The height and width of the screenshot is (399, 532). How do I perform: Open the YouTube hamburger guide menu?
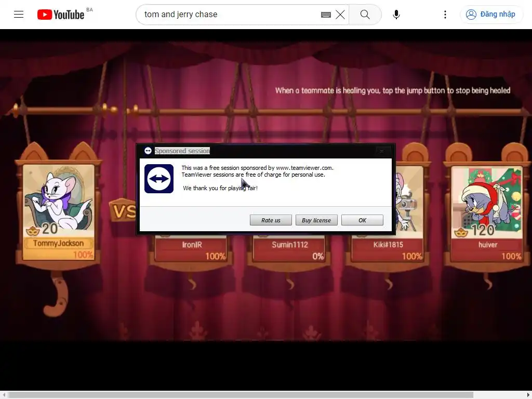point(19,14)
